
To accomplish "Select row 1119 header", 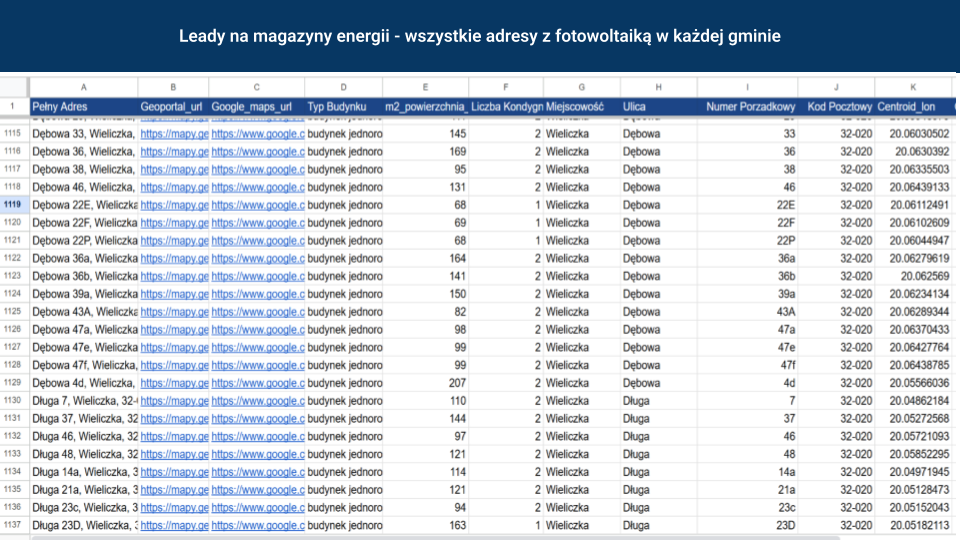I will (13, 204).
